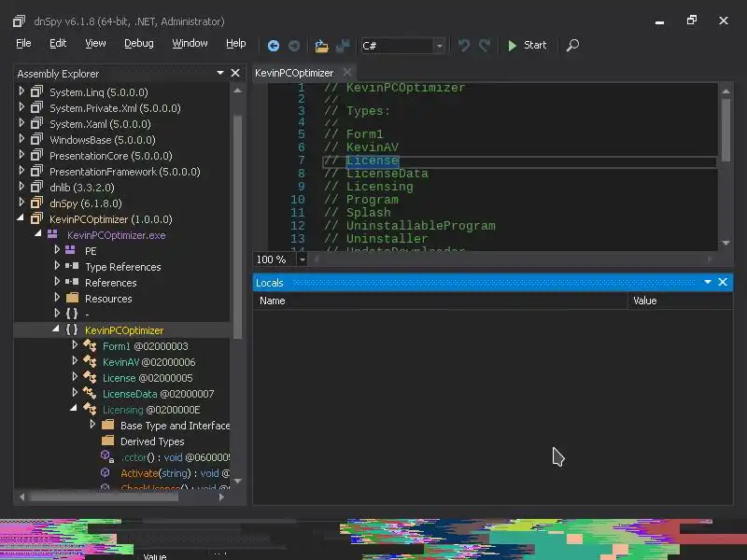Open the Help menu
The width and height of the screenshot is (747, 560).
tap(236, 43)
